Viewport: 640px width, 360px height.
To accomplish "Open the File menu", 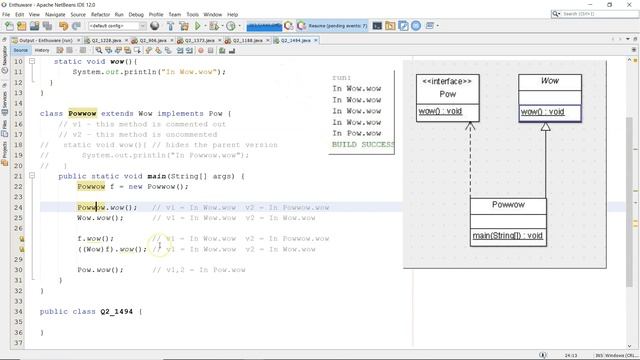I will (x=6, y=14).
